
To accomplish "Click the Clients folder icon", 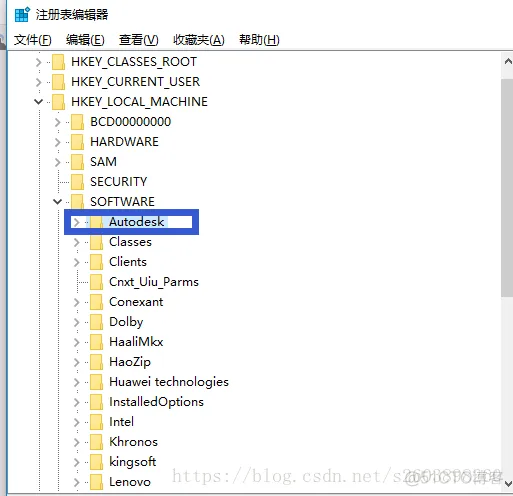I will [x=96, y=262].
